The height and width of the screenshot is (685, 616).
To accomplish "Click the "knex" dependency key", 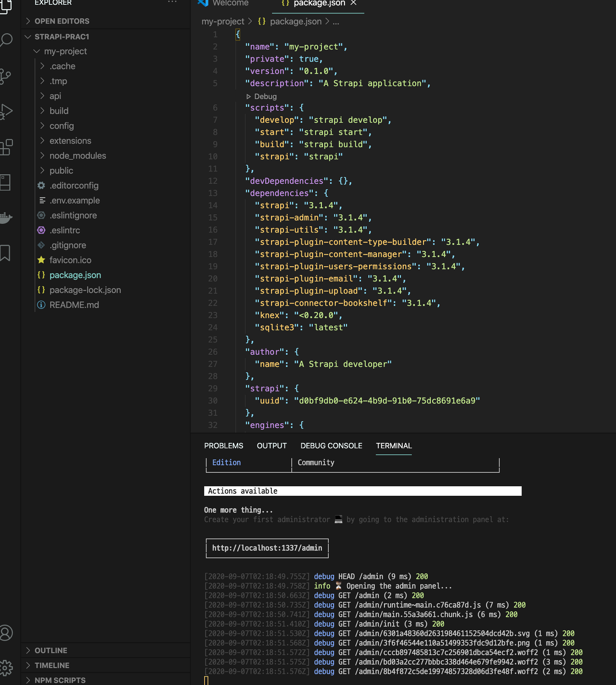I will [x=269, y=315].
